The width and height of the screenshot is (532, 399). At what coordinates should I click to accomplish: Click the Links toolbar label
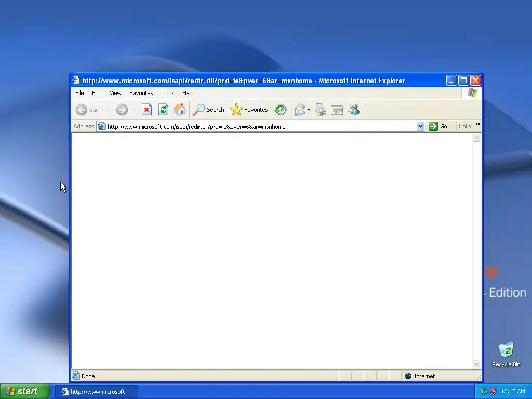[464, 126]
